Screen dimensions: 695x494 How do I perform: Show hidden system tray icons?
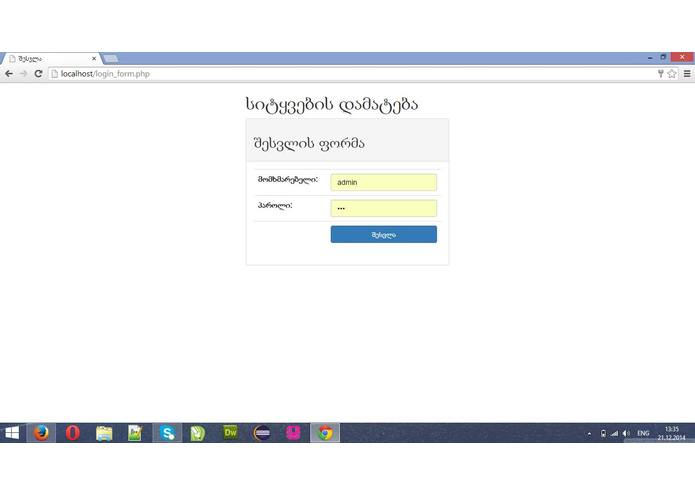point(590,434)
